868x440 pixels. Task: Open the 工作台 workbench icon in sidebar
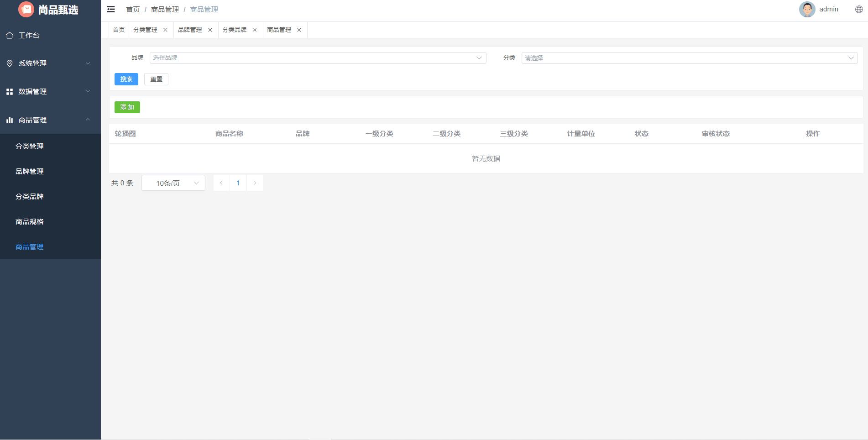pyautogui.click(x=10, y=35)
